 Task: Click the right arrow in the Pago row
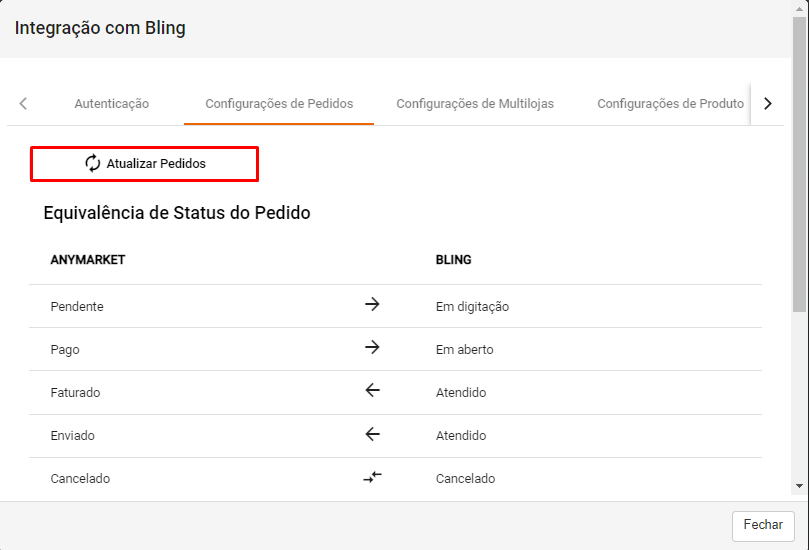372,347
